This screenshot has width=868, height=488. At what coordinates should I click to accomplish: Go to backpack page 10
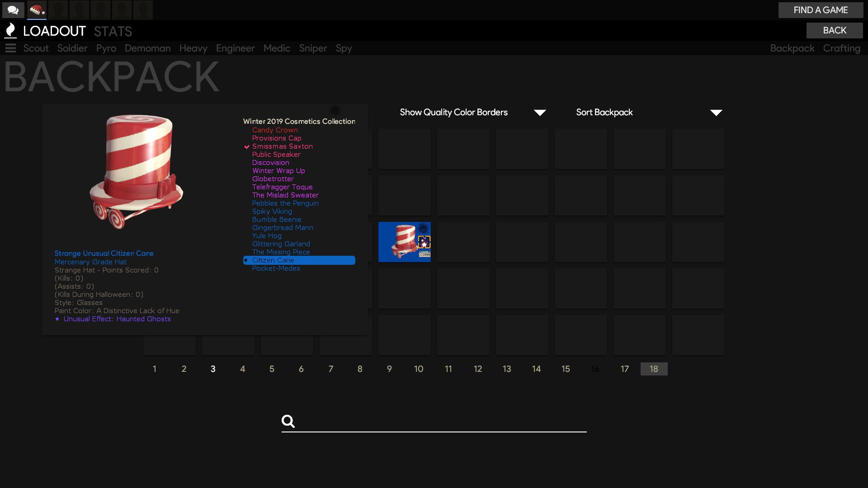pyautogui.click(x=419, y=369)
